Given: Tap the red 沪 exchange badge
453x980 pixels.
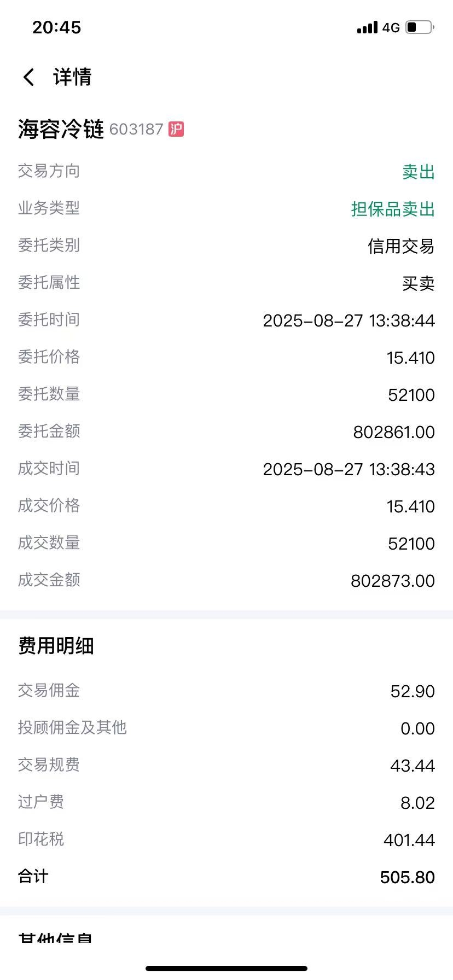Looking at the screenshot, I should point(176,130).
